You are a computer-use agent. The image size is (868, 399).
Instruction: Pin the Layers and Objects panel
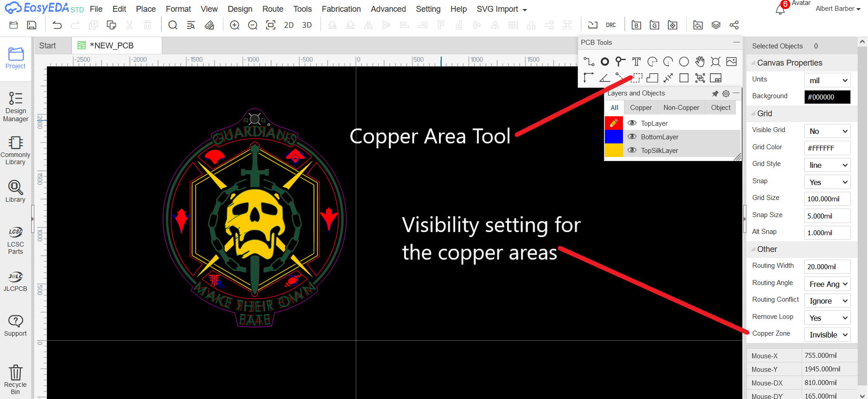pos(715,94)
